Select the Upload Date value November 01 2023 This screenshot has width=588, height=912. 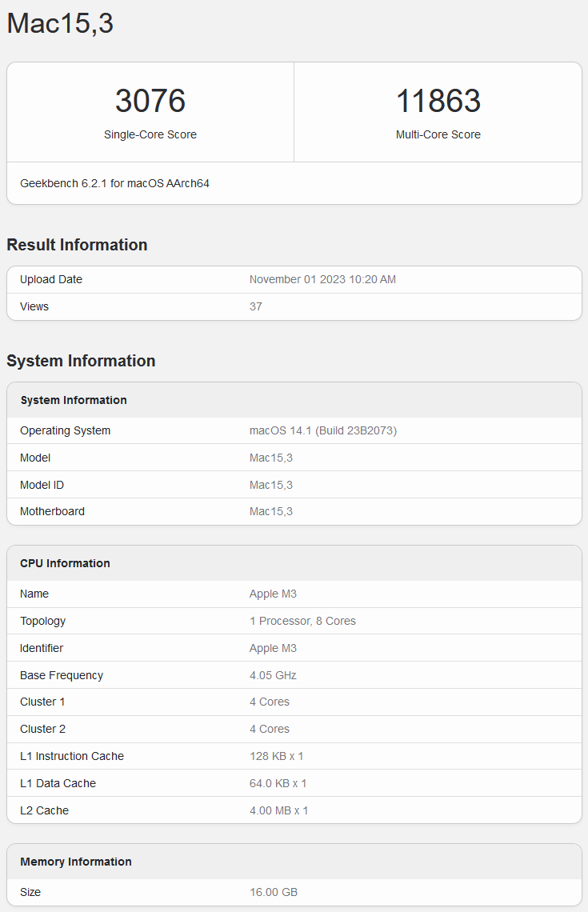[x=322, y=279]
